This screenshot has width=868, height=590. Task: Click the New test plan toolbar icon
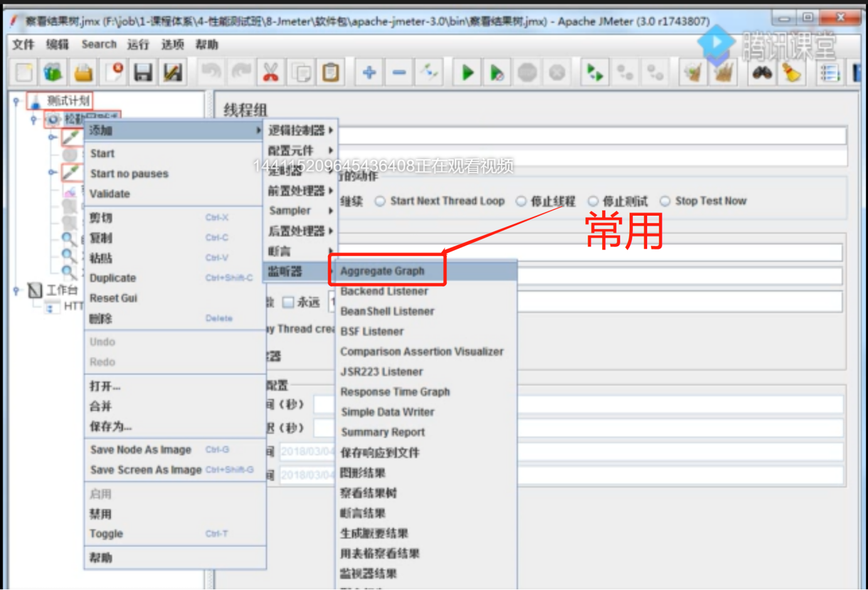click(x=24, y=73)
